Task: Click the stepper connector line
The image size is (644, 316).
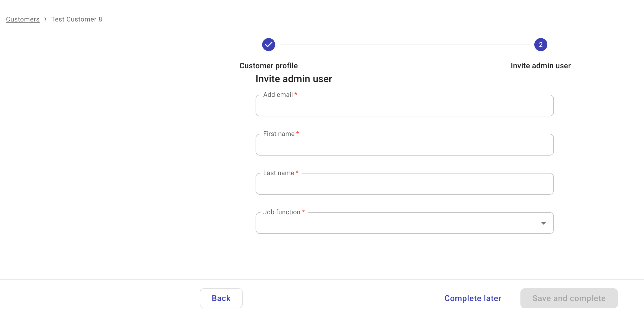Action: pos(404,45)
